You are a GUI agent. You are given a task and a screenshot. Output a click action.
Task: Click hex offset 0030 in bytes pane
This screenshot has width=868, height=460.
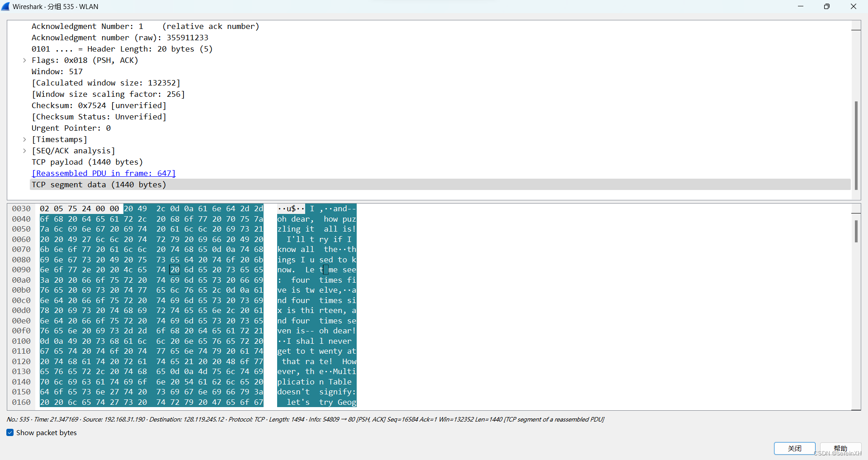point(21,209)
